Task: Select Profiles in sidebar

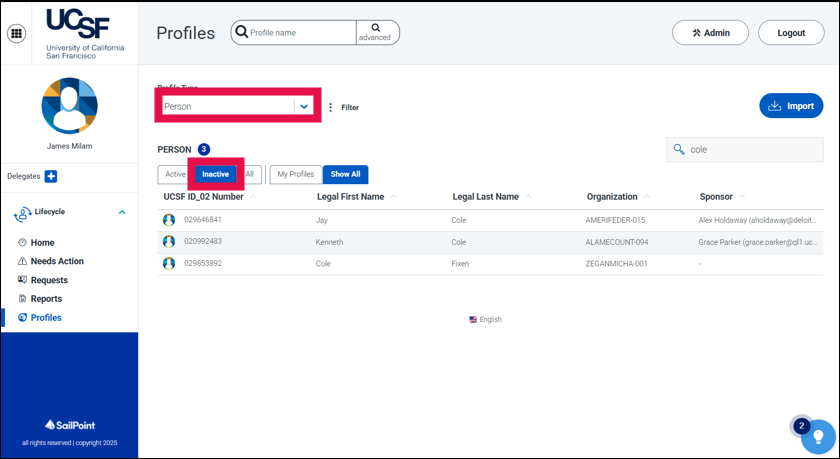Action: click(x=46, y=318)
